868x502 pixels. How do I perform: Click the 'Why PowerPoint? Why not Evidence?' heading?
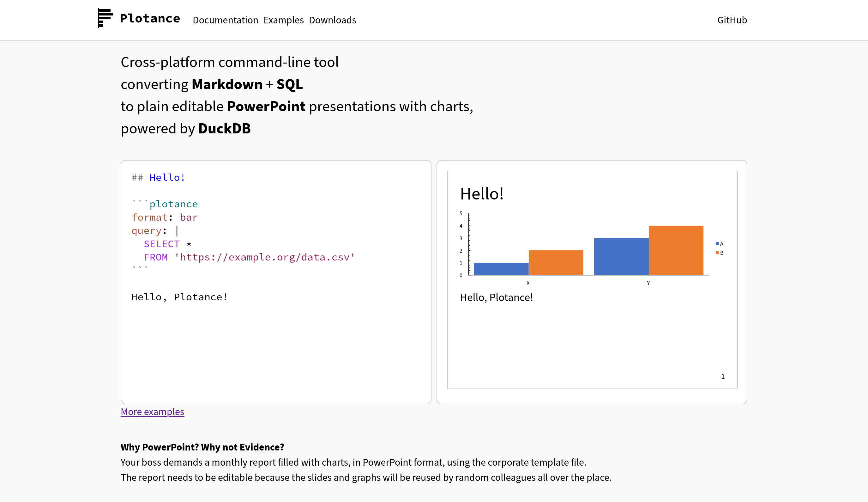coord(202,447)
